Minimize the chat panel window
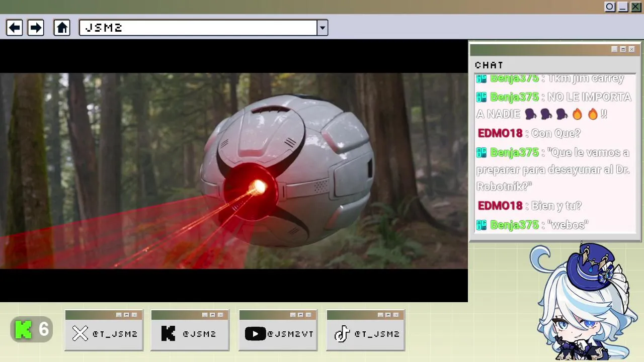The width and height of the screenshot is (644, 362). (x=614, y=49)
